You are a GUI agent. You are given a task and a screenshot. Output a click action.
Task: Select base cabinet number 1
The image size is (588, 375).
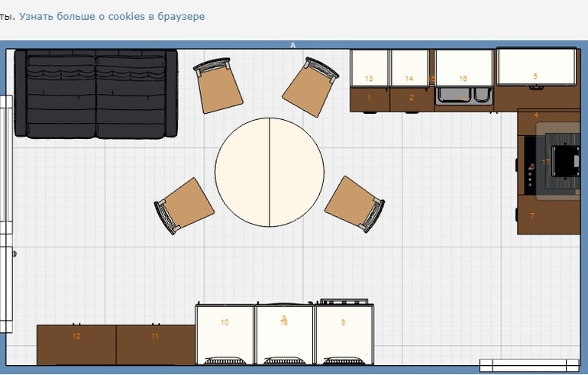point(370,99)
